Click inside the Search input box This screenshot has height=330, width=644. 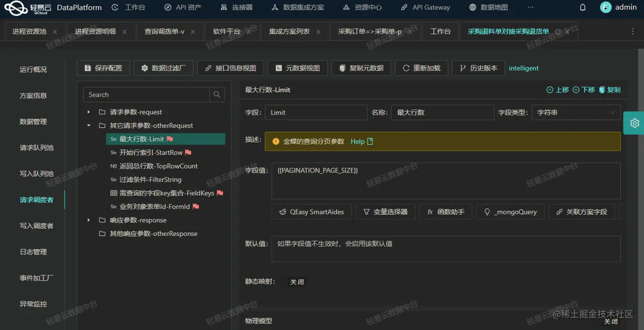146,95
